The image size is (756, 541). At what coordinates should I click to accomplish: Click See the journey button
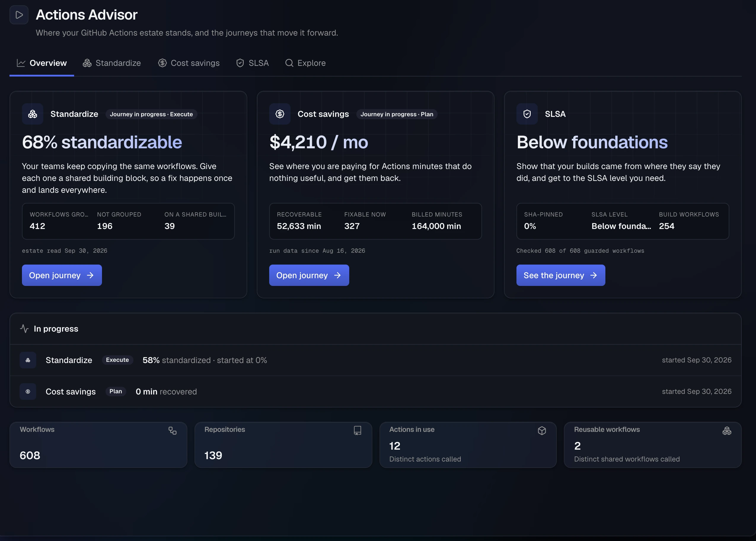pos(561,275)
